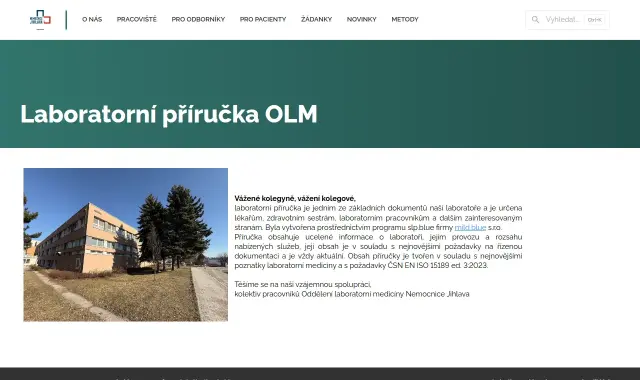
Task: Open the PRO ODBORNÍKY menu
Action: tap(198, 19)
